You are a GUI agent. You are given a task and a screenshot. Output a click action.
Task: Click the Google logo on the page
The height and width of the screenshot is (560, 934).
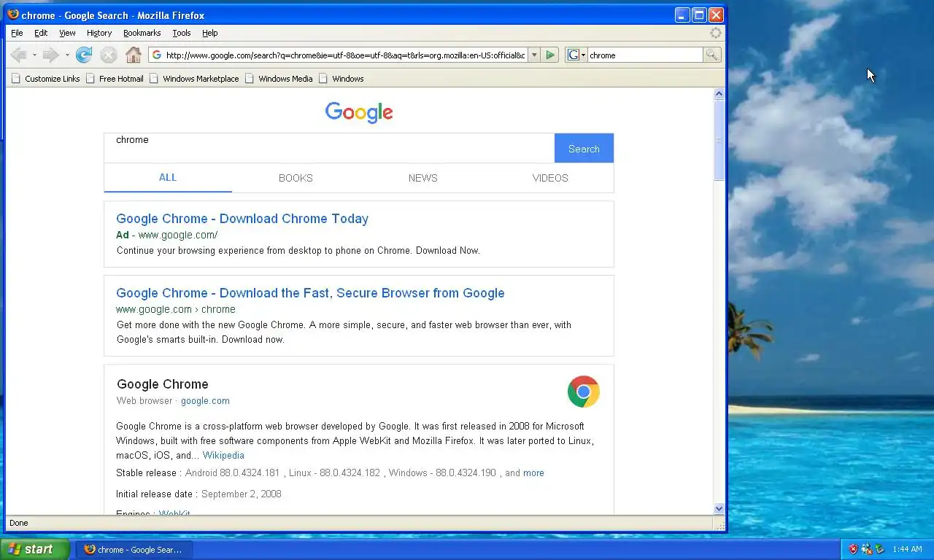tap(359, 112)
